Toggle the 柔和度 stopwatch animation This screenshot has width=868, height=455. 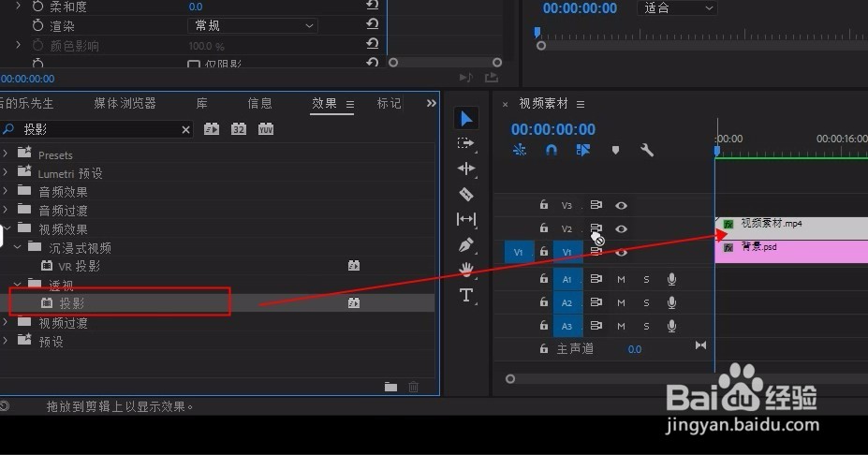pos(37,7)
